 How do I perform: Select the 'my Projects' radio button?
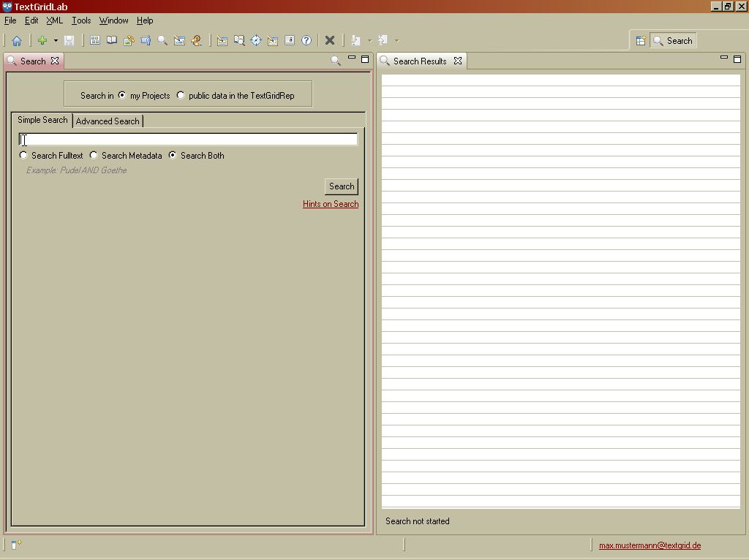coord(122,95)
